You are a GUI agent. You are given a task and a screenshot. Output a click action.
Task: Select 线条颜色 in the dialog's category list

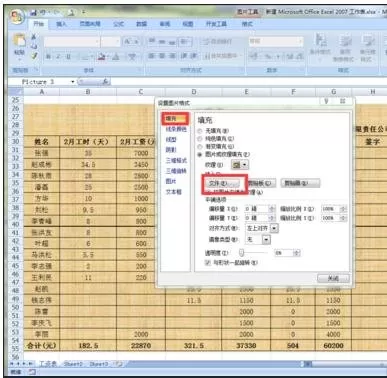click(x=176, y=129)
